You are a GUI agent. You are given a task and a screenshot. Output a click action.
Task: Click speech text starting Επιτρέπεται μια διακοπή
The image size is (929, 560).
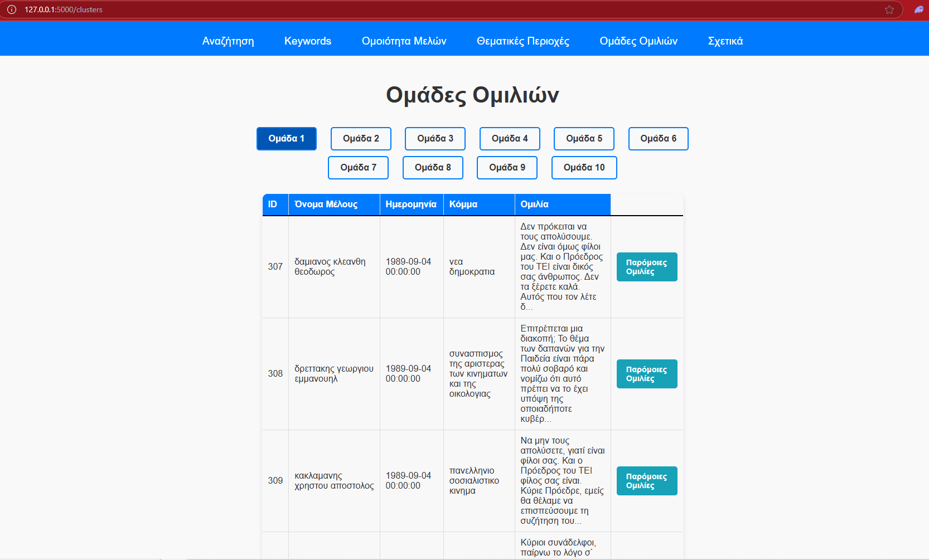pyautogui.click(x=563, y=374)
